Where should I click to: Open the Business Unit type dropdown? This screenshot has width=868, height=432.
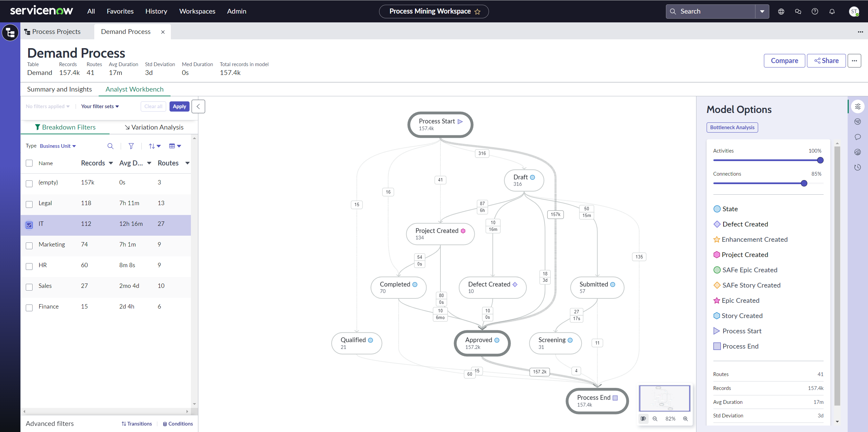pos(58,146)
